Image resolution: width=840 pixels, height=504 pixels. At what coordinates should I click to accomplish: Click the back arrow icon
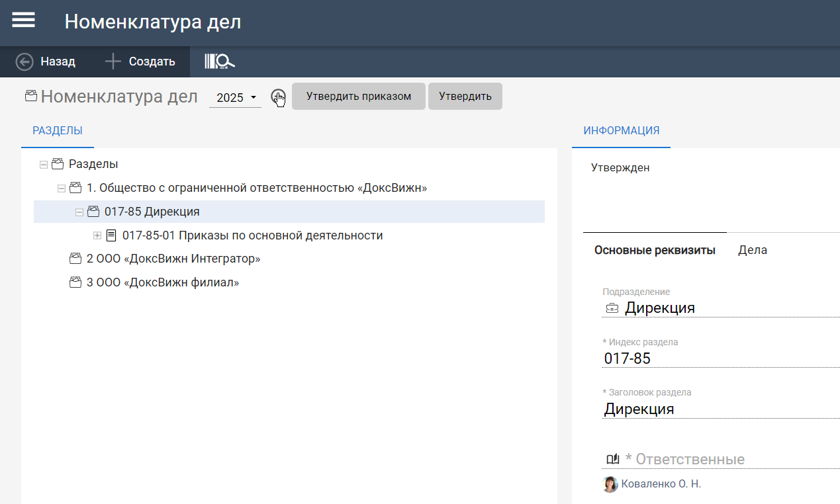24,62
